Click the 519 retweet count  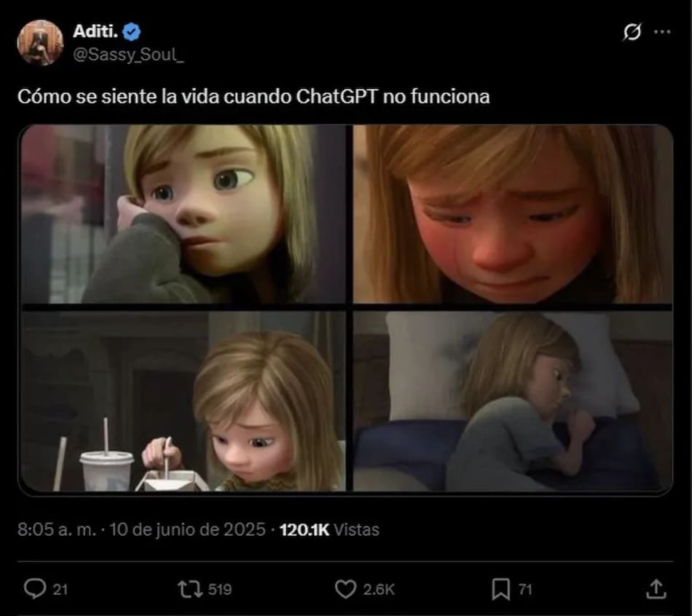[220, 589]
